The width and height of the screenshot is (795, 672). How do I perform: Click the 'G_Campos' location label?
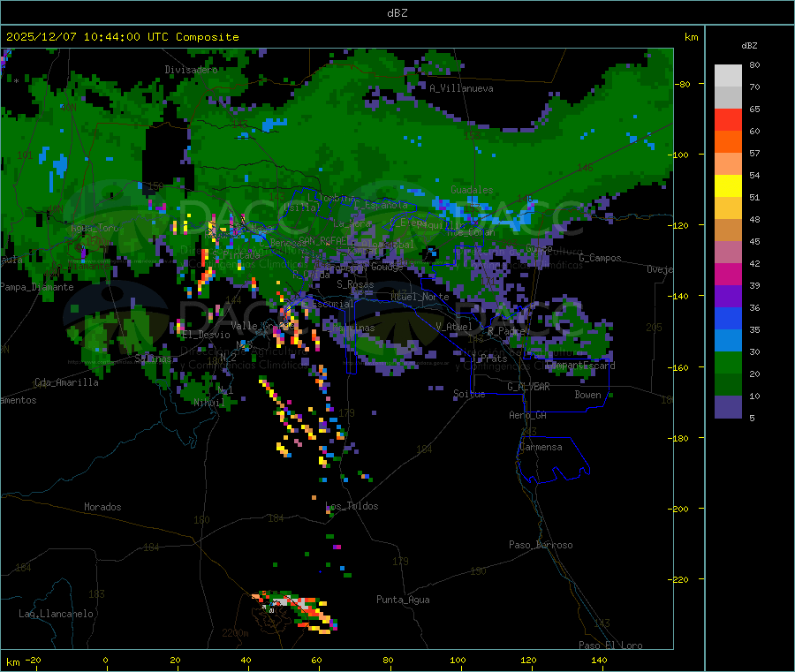point(600,258)
